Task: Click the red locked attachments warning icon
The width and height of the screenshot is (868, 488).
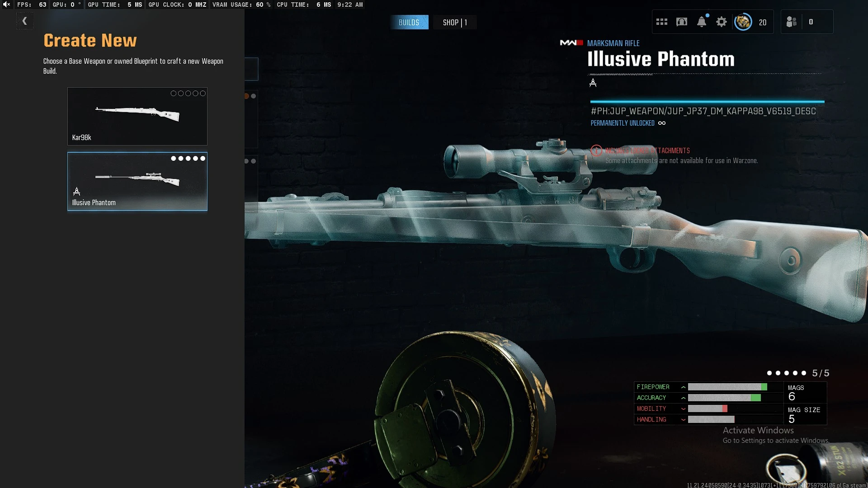Action: [596, 150]
